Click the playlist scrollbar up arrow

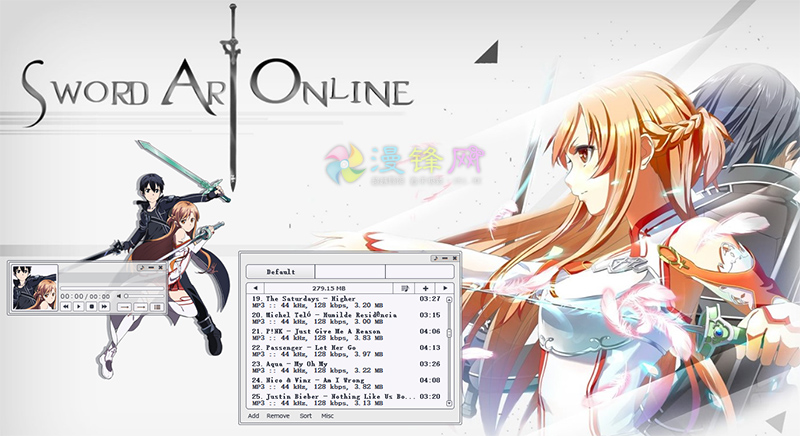pyautogui.click(x=449, y=300)
